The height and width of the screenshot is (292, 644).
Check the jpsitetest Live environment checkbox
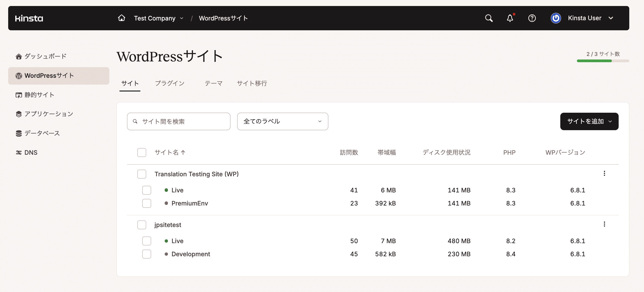tap(147, 241)
